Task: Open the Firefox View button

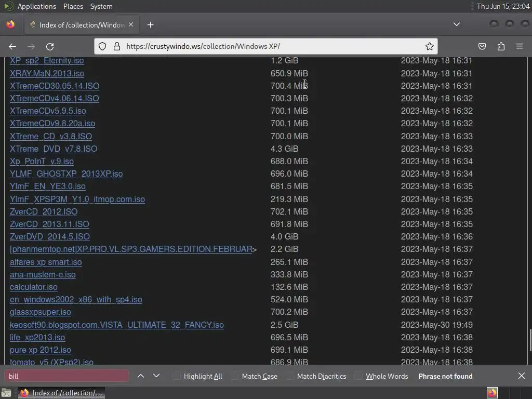Action: 10,24
